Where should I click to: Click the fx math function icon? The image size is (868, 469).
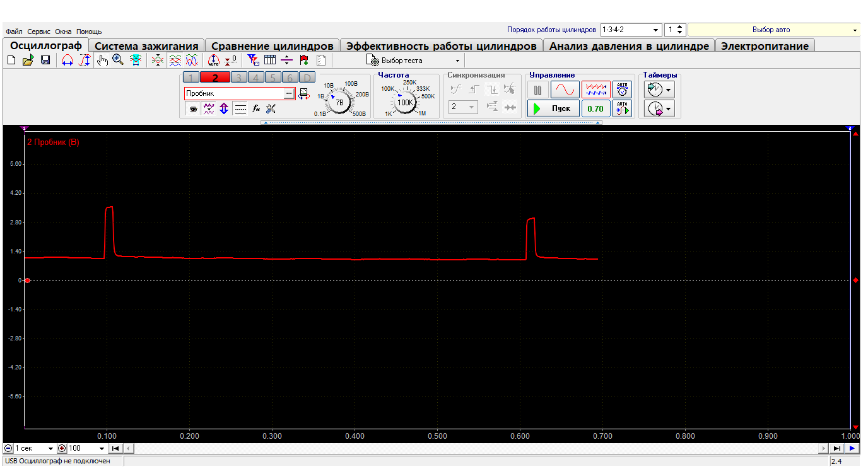[256, 108]
